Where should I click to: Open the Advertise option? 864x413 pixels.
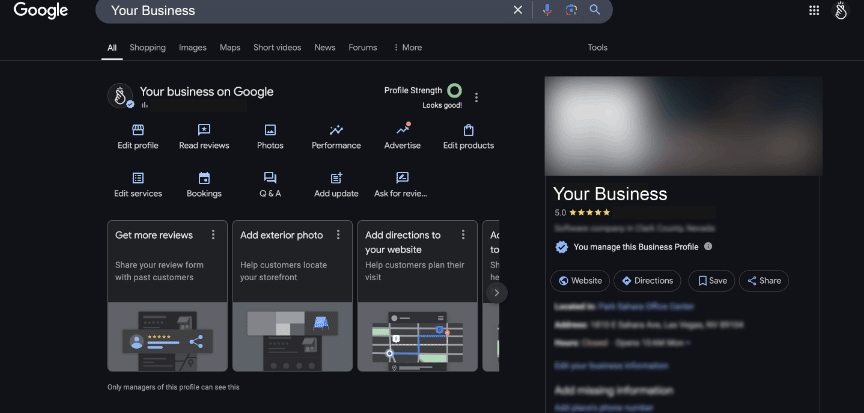coord(402,137)
